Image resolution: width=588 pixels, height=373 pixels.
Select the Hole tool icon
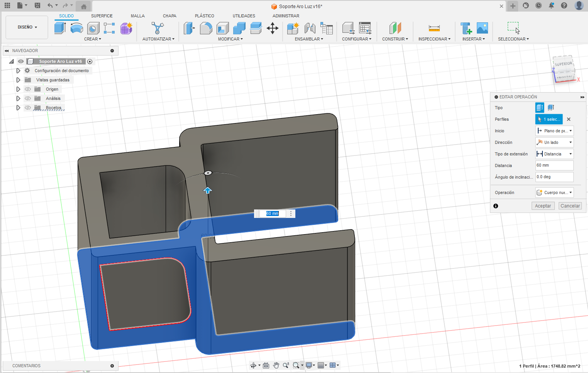(x=93, y=28)
